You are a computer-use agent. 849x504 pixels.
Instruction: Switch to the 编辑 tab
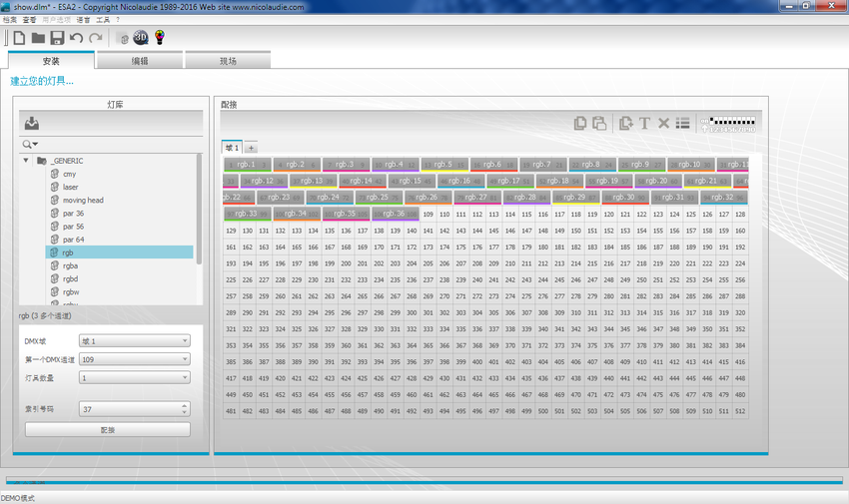click(x=140, y=61)
